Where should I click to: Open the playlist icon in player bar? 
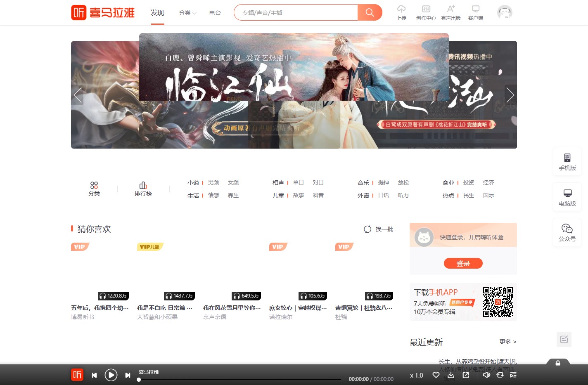[x=513, y=375]
